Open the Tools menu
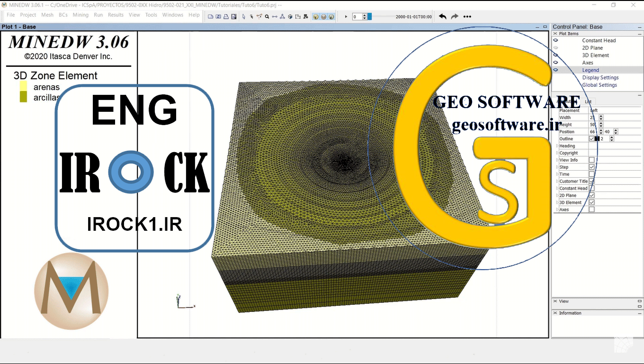The height and width of the screenshot is (364, 644). point(151,15)
